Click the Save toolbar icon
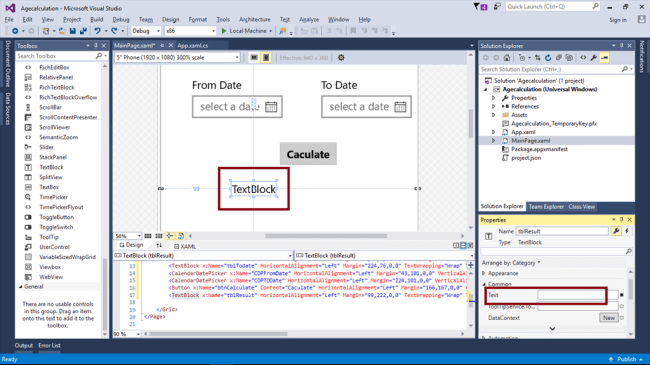The image size is (650, 365). click(73, 31)
